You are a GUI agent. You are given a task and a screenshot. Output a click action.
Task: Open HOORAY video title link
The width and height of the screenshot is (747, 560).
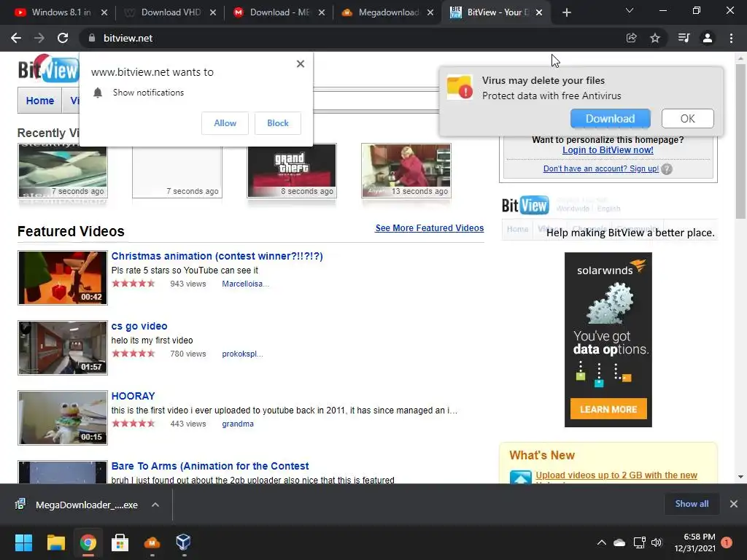point(133,396)
